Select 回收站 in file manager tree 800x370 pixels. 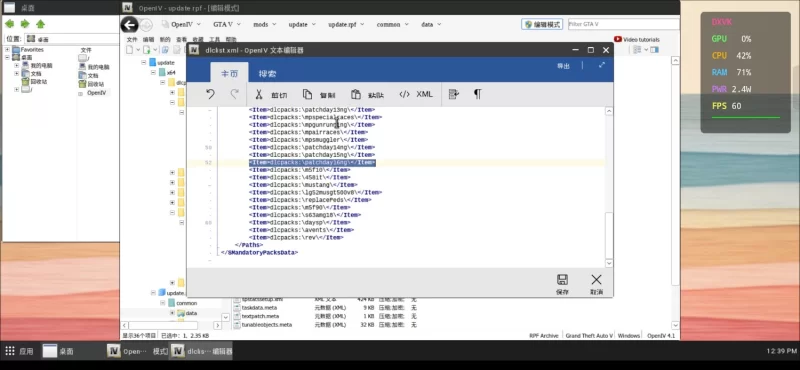(39, 82)
